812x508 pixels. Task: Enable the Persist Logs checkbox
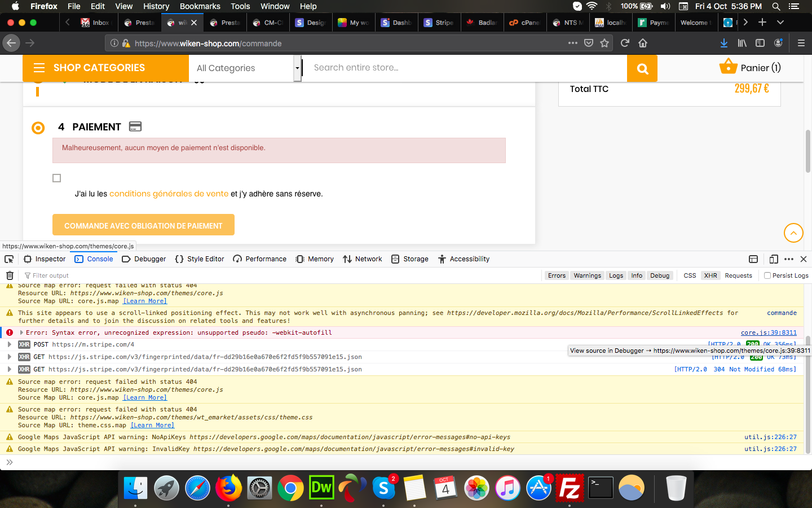[x=767, y=275]
